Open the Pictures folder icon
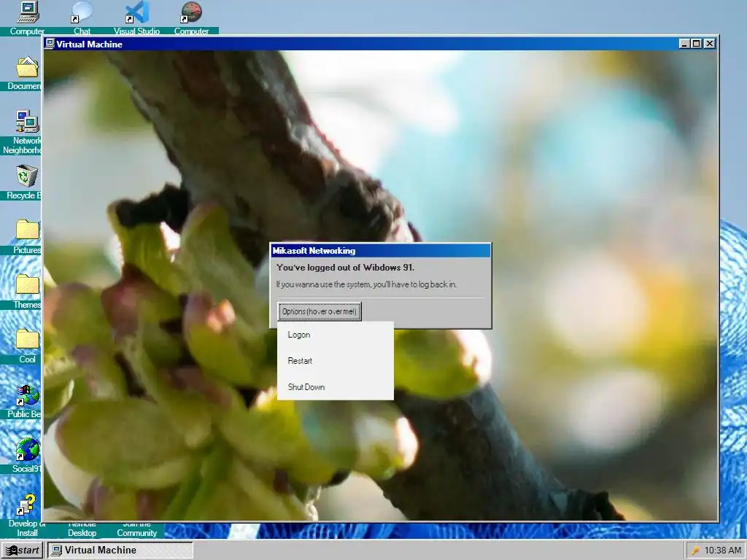Viewport: 747px width, 560px height. (27, 231)
